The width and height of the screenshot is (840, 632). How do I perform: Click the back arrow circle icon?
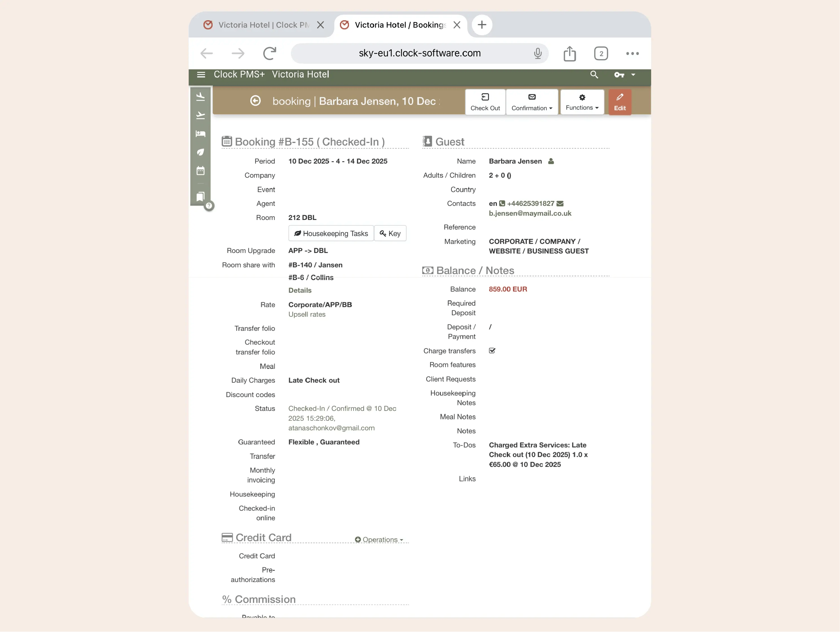[x=255, y=101]
